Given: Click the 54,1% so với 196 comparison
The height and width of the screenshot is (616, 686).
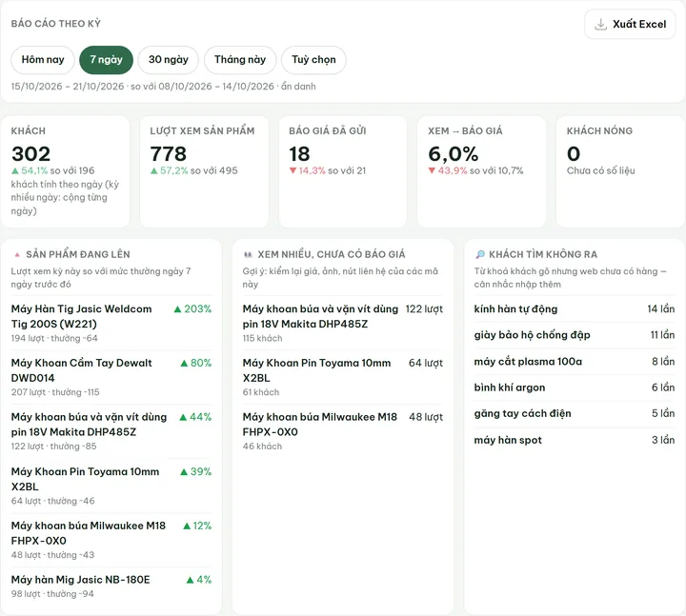Looking at the screenshot, I should click(53, 171).
